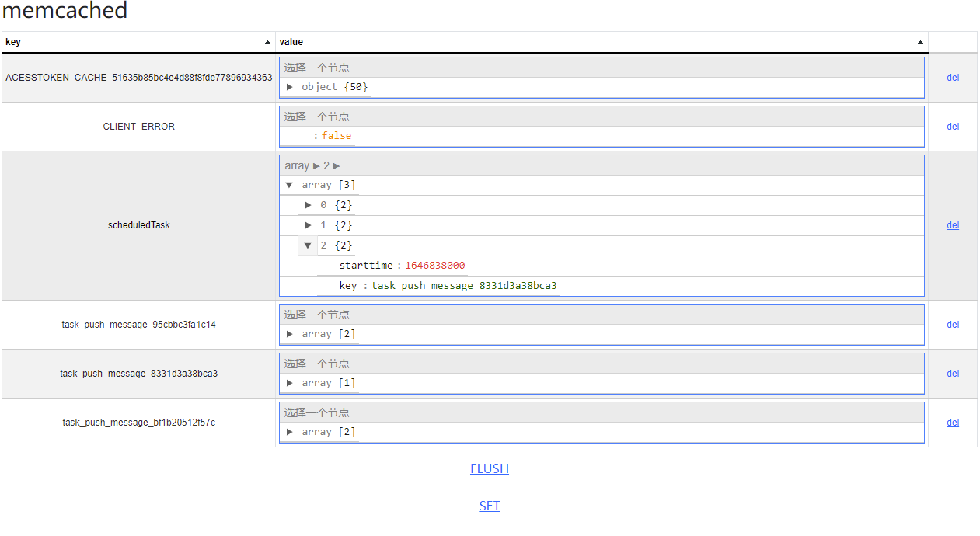Click the starttime value 1646838000

435,266
